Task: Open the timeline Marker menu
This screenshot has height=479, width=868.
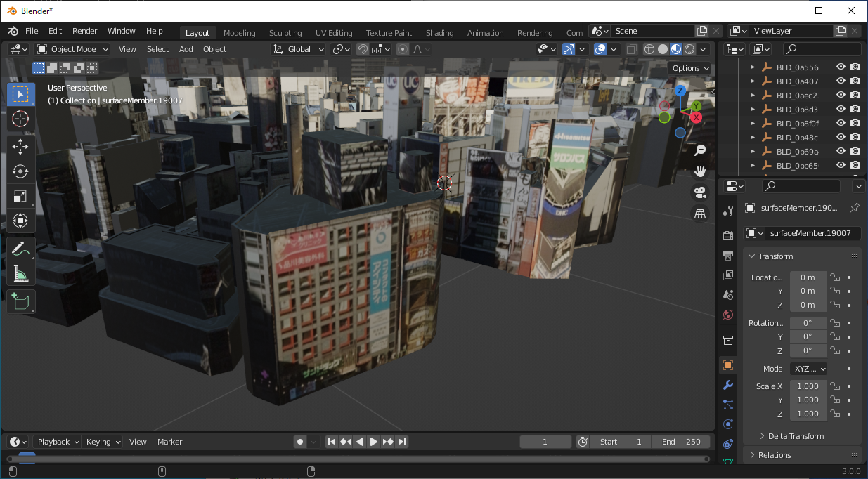Action: pyautogui.click(x=170, y=442)
